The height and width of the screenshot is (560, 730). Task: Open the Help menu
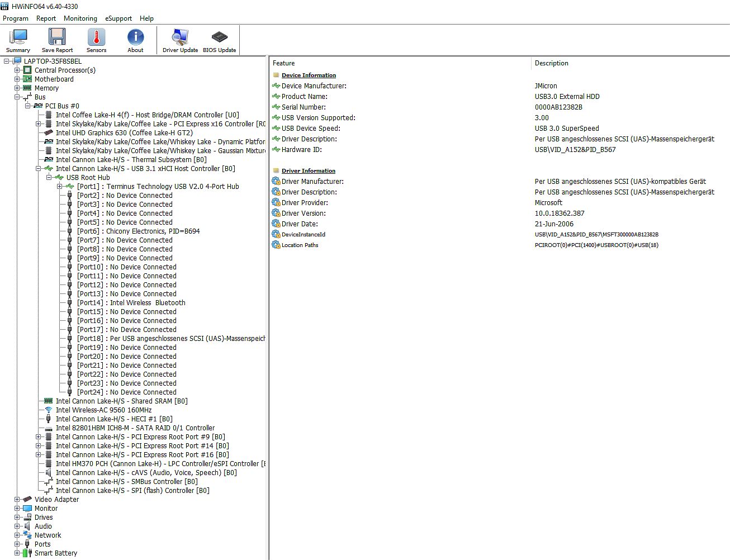pyautogui.click(x=146, y=18)
